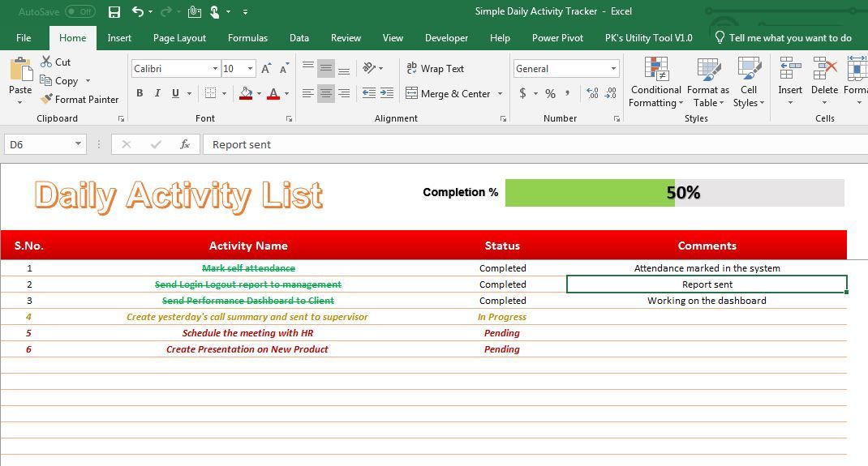Image resolution: width=868 pixels, height=466 pixels.
Task: Click the Undo arrow icon
Action: coord(137,11)
